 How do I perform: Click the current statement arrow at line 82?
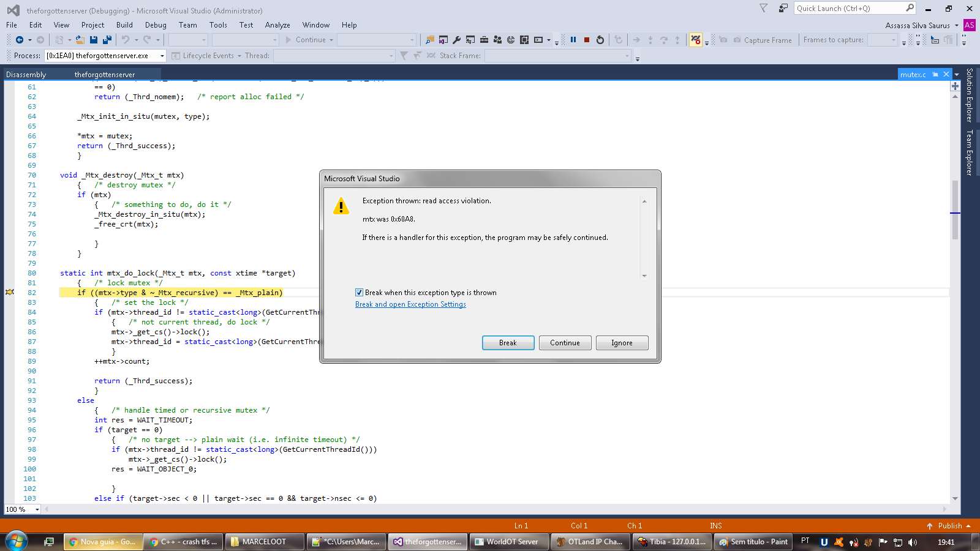click(10, 293)
